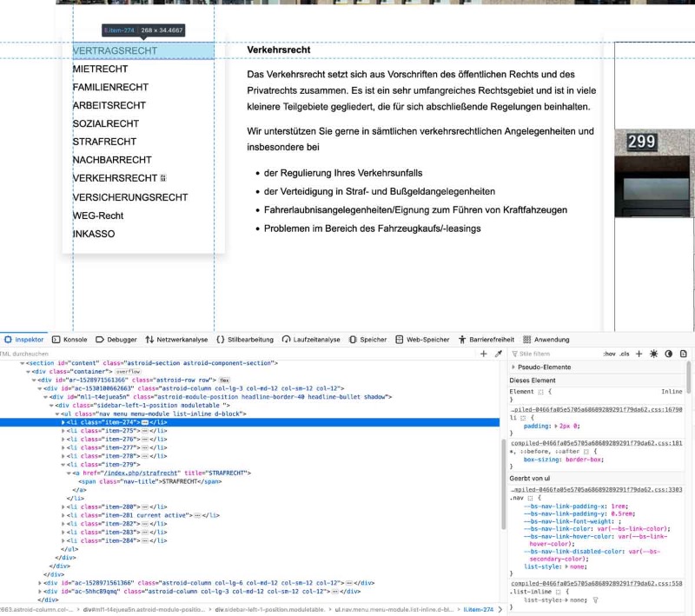Image resolution: width=695 pixels, height=616 pixels.
Task: Click the 299 house number photo
Action: pos(655,173)
